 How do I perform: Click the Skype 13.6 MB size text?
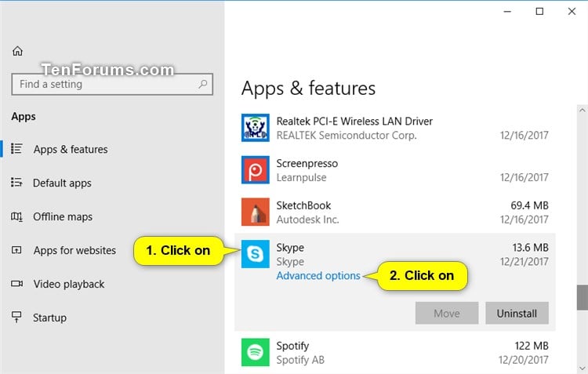click(530, 248)
